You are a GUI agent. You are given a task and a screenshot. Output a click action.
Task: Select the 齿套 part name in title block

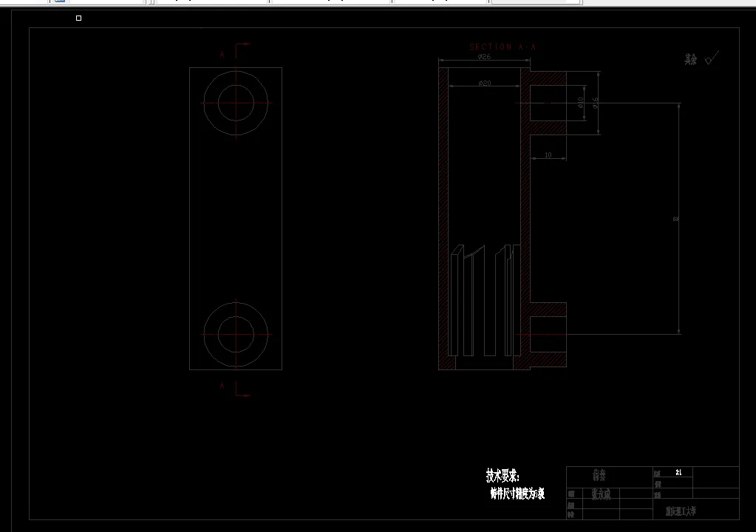coord(599,476)
